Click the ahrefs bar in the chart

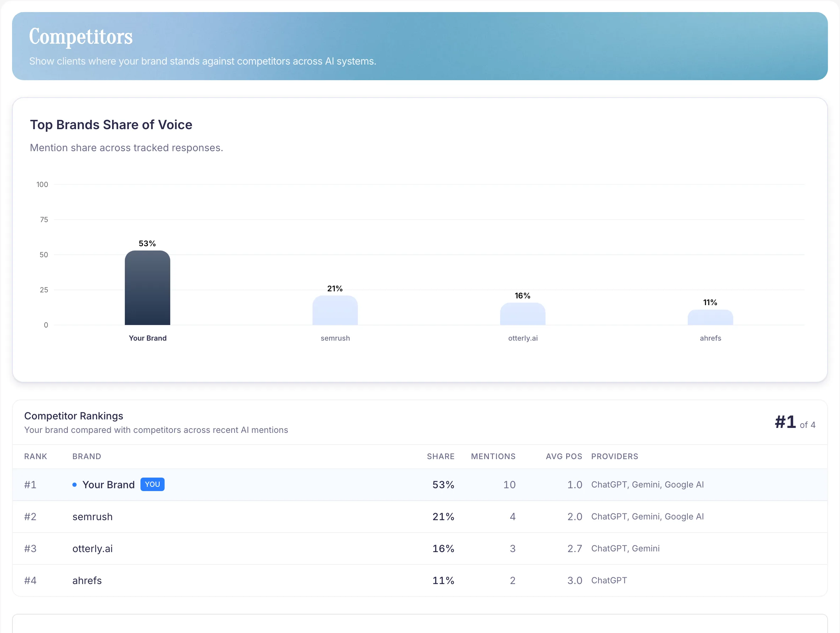pyautogui.click(x=710, y=317)
